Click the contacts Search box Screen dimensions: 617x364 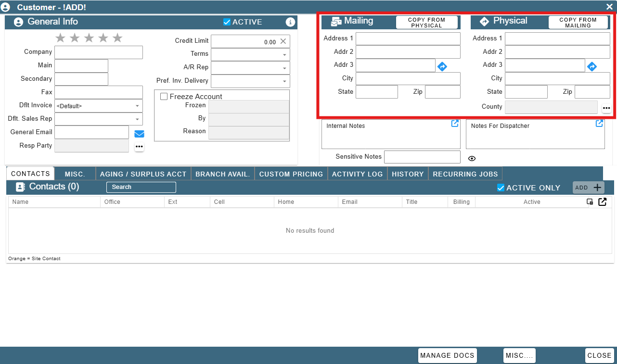coord(141,188)
